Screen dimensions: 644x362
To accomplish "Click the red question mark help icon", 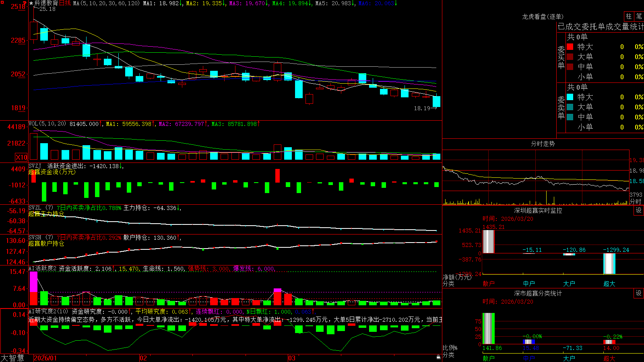I will tap(25, 3).
